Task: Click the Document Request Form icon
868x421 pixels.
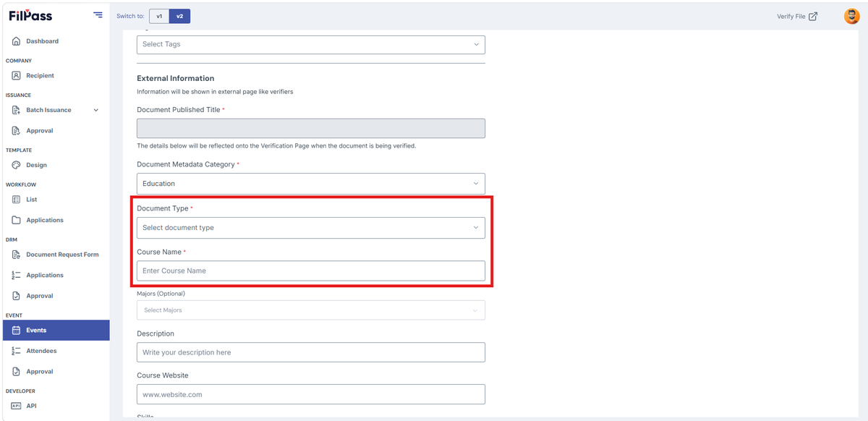Action: [17, 255]
